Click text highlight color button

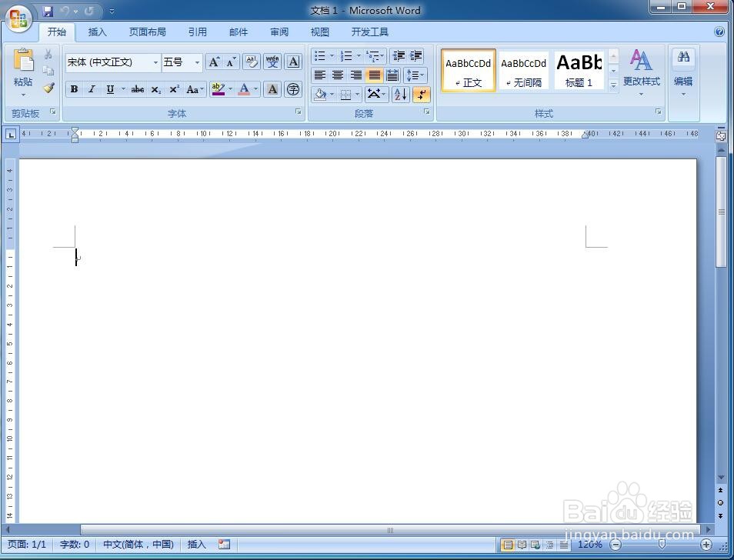click(x=219, y=89)
